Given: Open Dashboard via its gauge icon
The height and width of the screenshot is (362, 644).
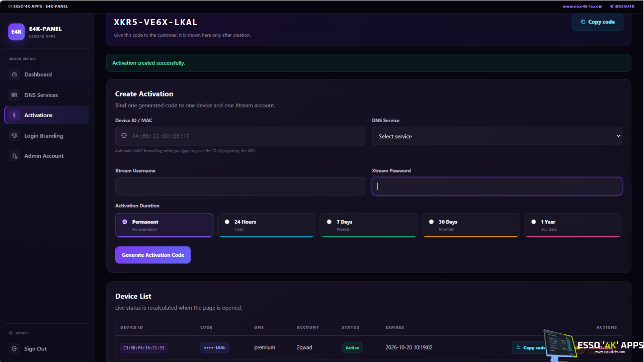Looking at the screenshot, I should [x=14, y=74].
